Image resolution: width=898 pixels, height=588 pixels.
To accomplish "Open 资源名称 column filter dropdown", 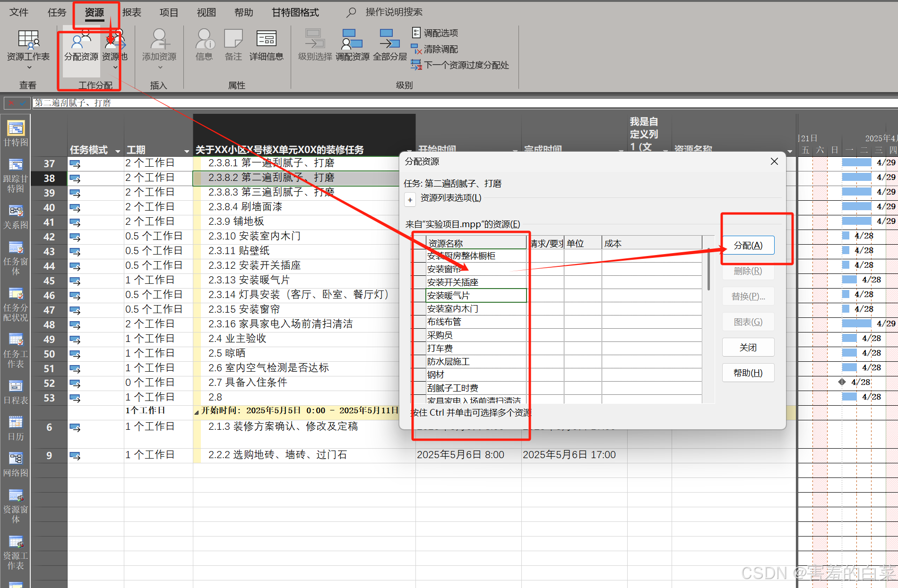I will [x=790, y=151].
